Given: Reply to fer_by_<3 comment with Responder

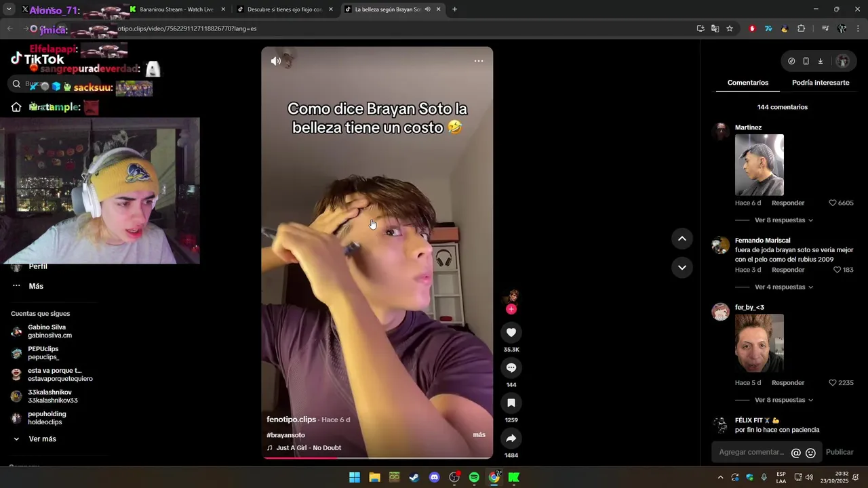Looking at the screenshot, I should pyautogui.click(x=788, y=383).
